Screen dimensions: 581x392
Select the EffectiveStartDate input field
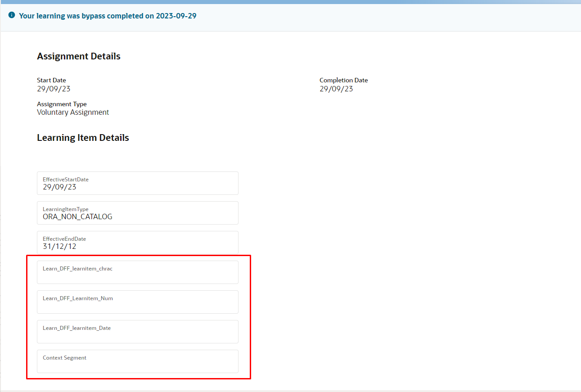click(137, 183)
